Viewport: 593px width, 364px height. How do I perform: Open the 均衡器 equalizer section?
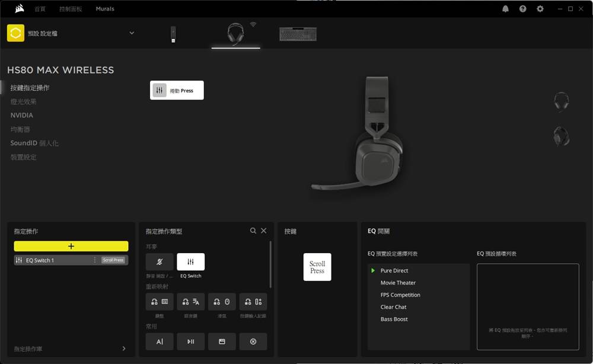(20, 129)
